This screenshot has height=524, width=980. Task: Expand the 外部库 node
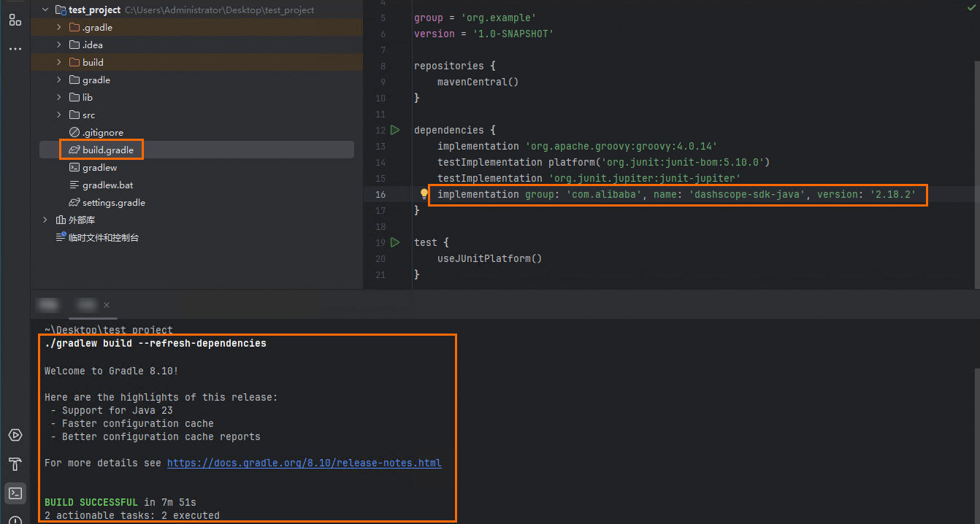point(45,220)
